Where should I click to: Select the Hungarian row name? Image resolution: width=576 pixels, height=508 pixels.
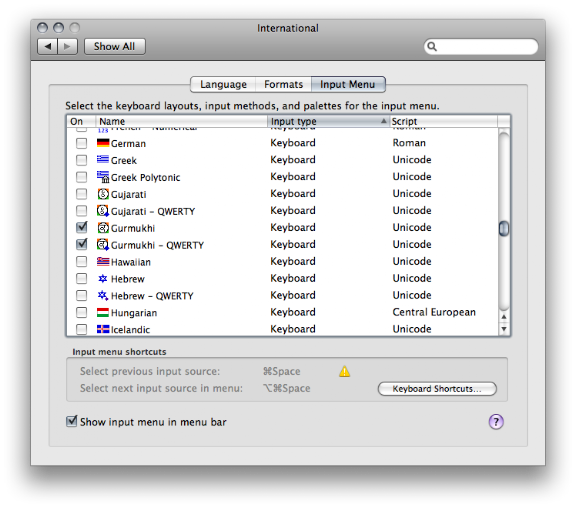(x=134, y=313)
